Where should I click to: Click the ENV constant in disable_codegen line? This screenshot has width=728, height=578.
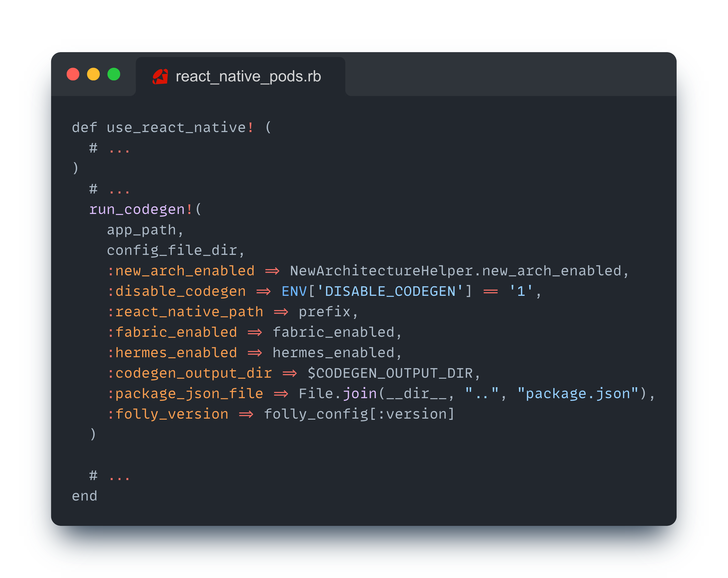[294, 291]
